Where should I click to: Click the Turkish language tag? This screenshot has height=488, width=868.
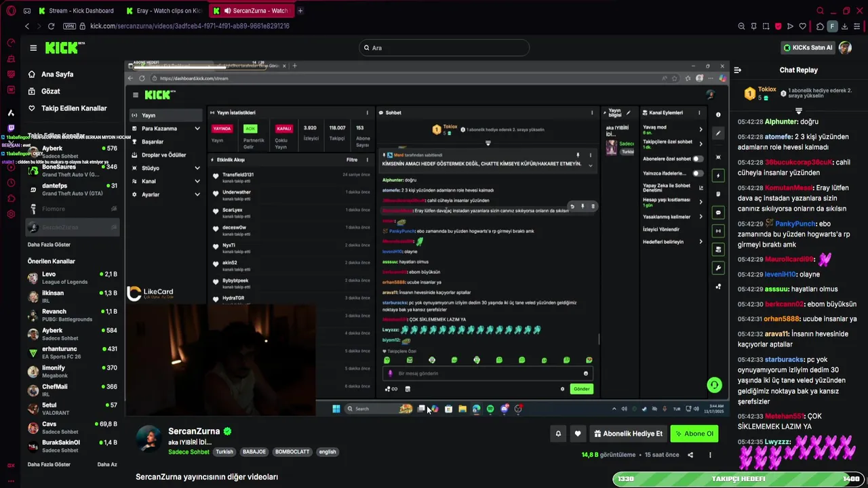(x=224, y=452)
